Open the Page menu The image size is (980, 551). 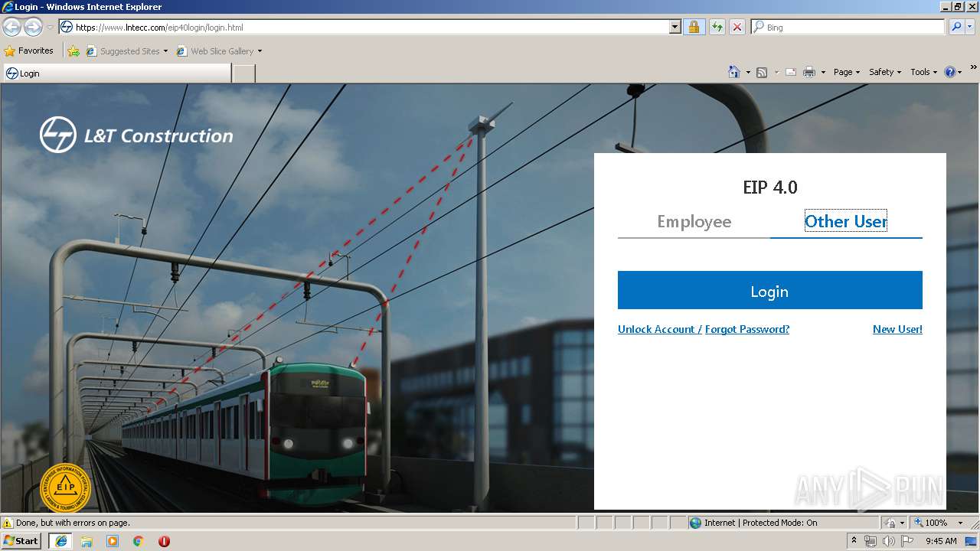click(x=846, y=72)
